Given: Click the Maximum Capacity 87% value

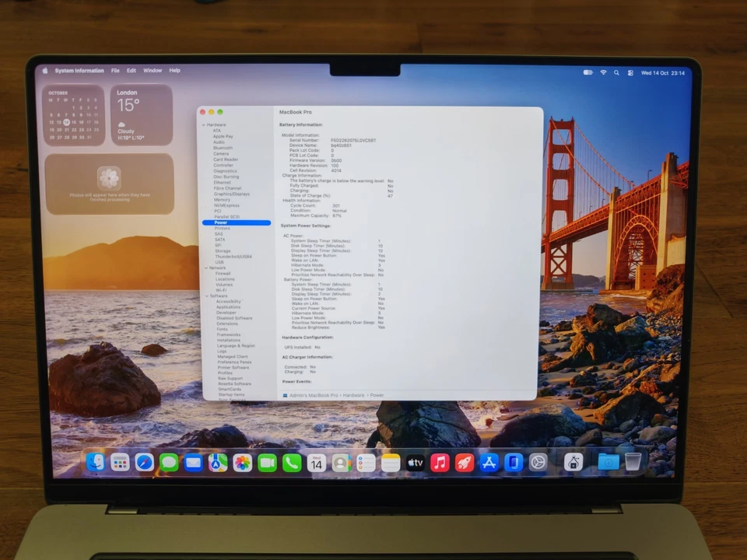Looking at the screenshot, I should [337, 215].
